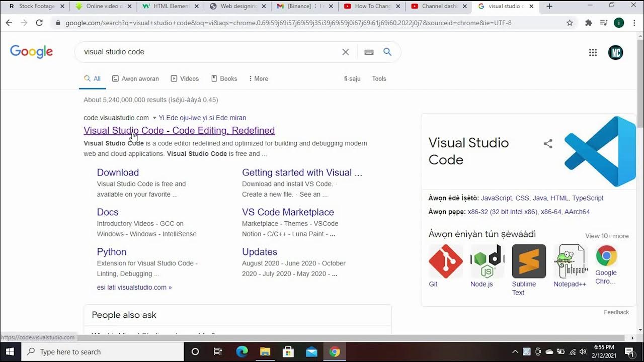Viewport: 644px width, 362px height.
Task: Open the VS Code Marketplace sitelink
Action: click(x=288, y=212)
